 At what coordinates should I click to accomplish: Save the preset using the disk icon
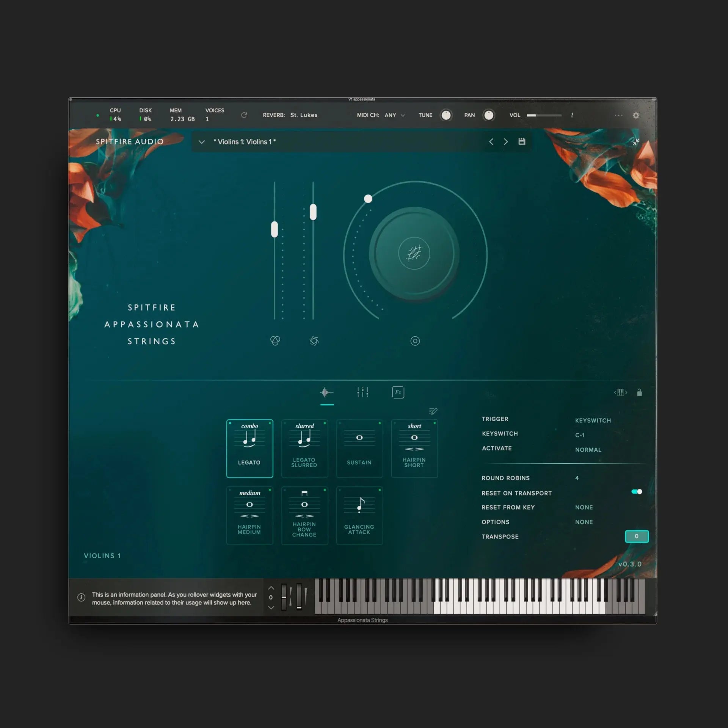(522, 141)
